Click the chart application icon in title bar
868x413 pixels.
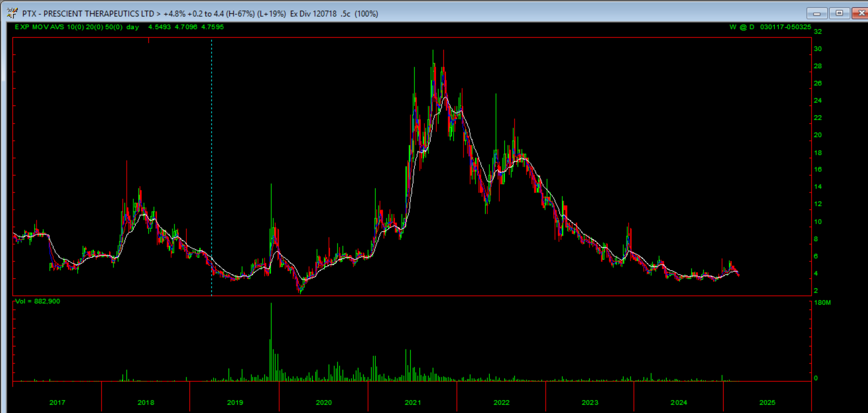click(x=12, y=13)
